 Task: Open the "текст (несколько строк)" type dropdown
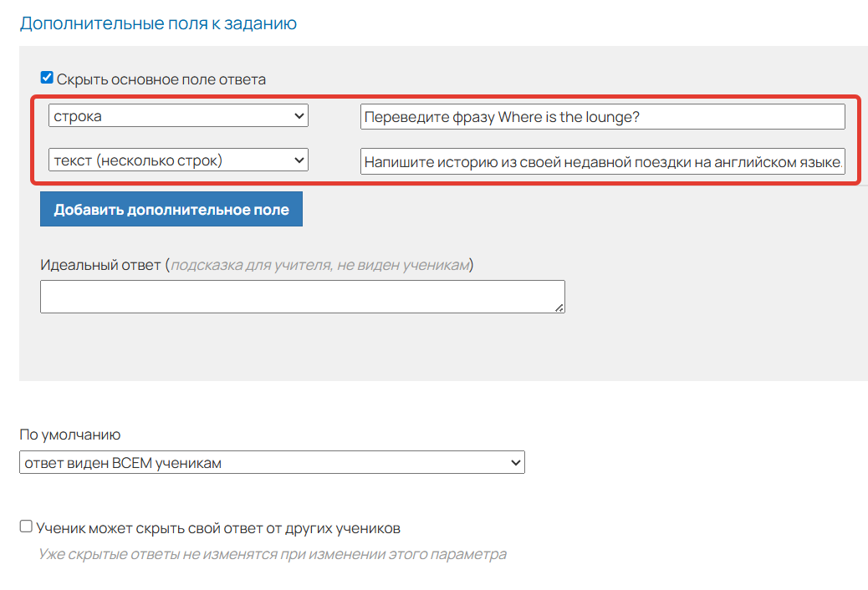(167, 160)
